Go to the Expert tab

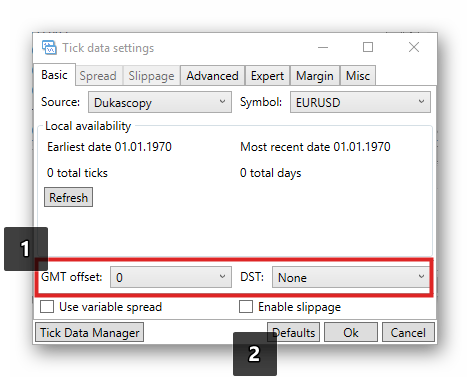[267, 76]
